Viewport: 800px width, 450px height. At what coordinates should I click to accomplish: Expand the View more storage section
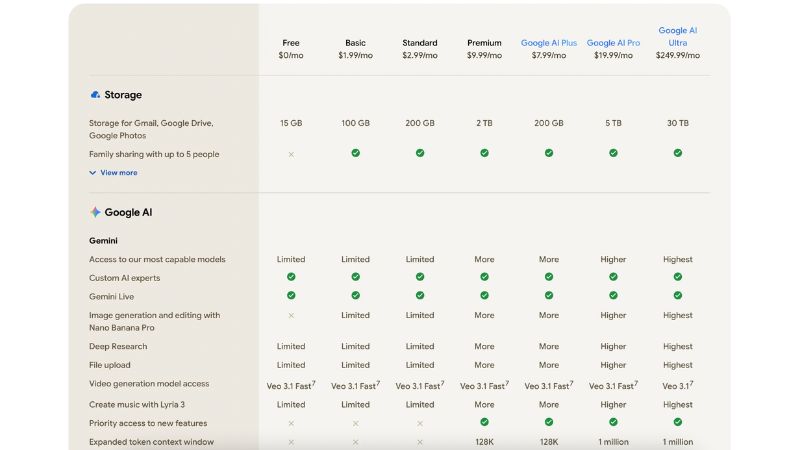coord(118,173)
